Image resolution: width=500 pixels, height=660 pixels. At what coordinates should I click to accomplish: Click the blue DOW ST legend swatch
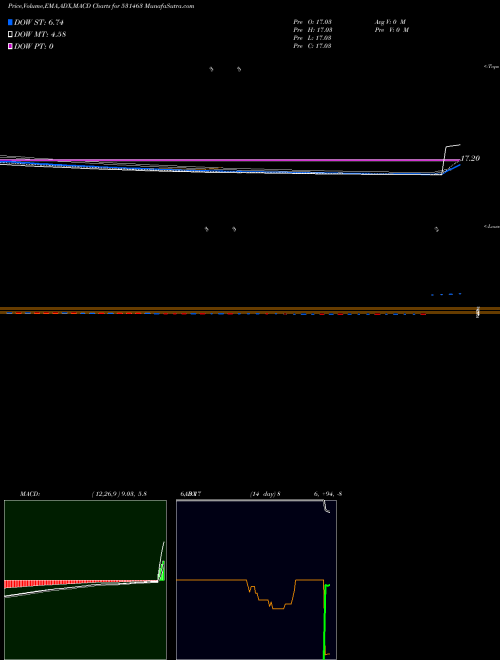click(10, 22)
